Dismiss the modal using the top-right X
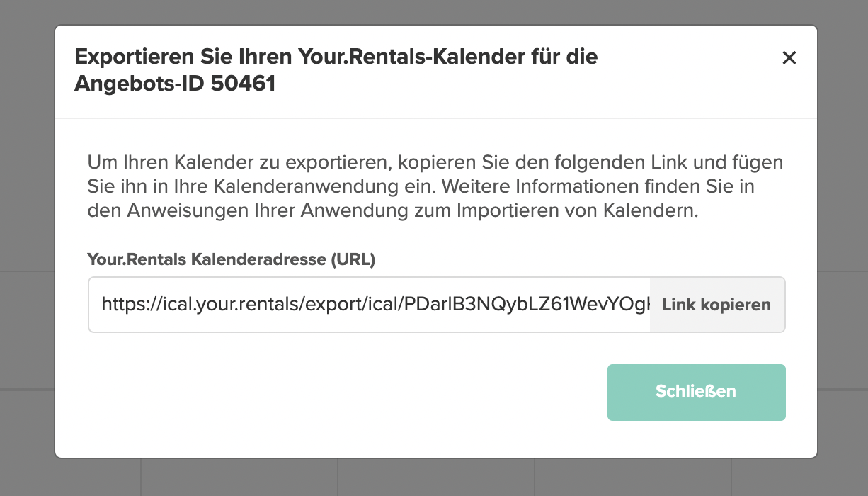The image size is (868, 496). tap(789, 58)
